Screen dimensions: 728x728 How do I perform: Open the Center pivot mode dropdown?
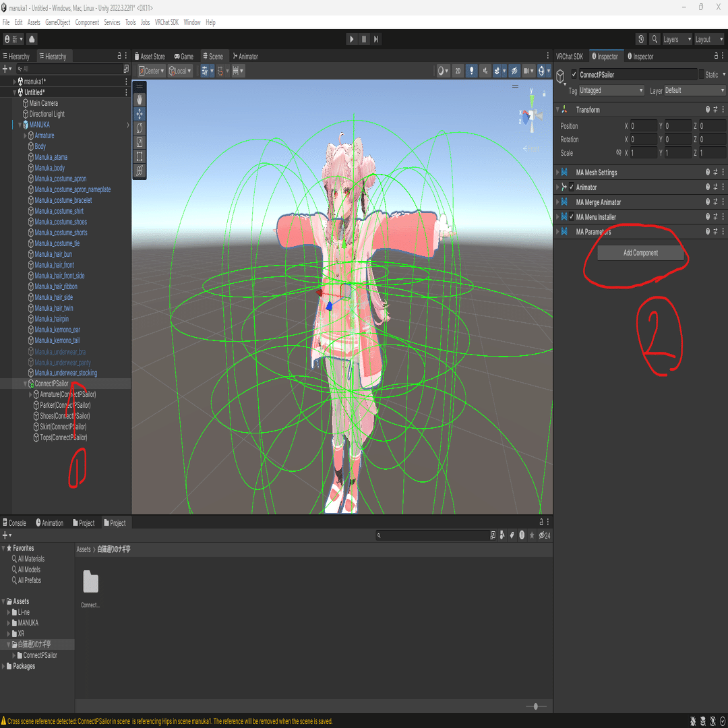152,71
